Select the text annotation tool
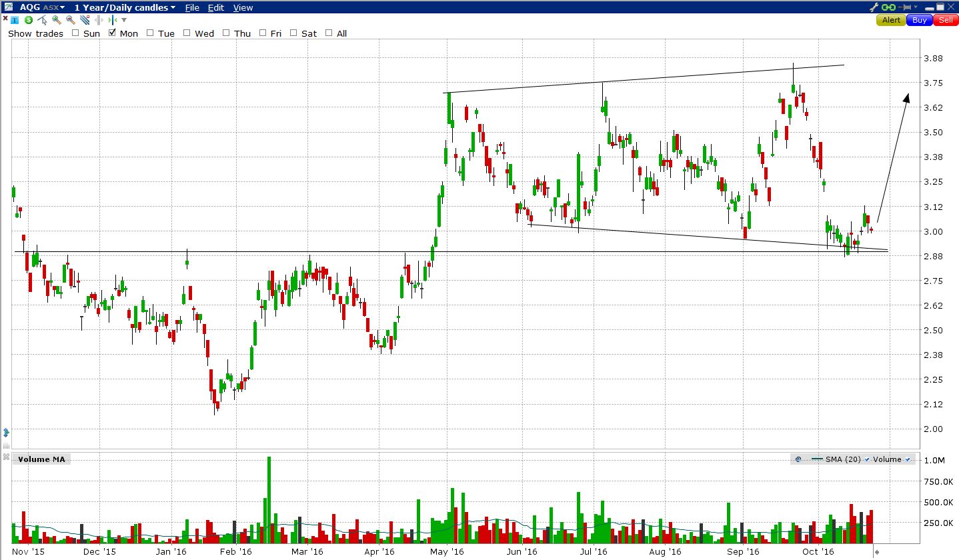Image resolution: width=959 pixels, height=560 pixels. 15,20
